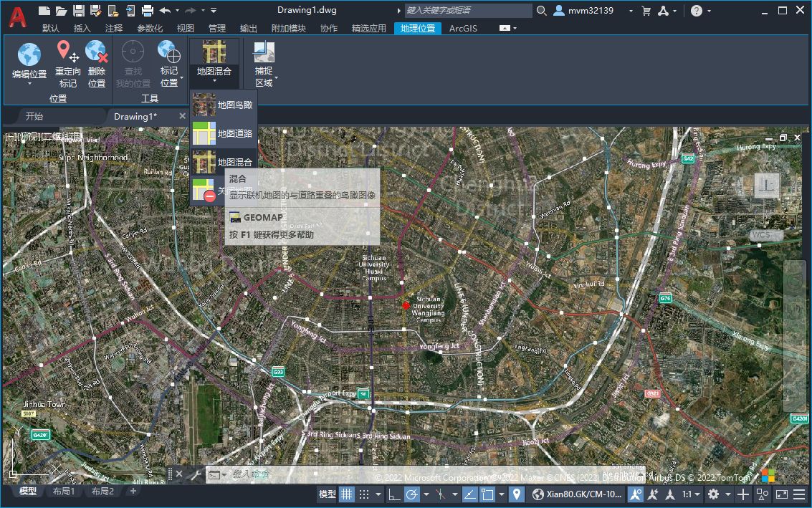Click the Undo arrow icon
Screen dimensions: 812x508
click(166, 11)
